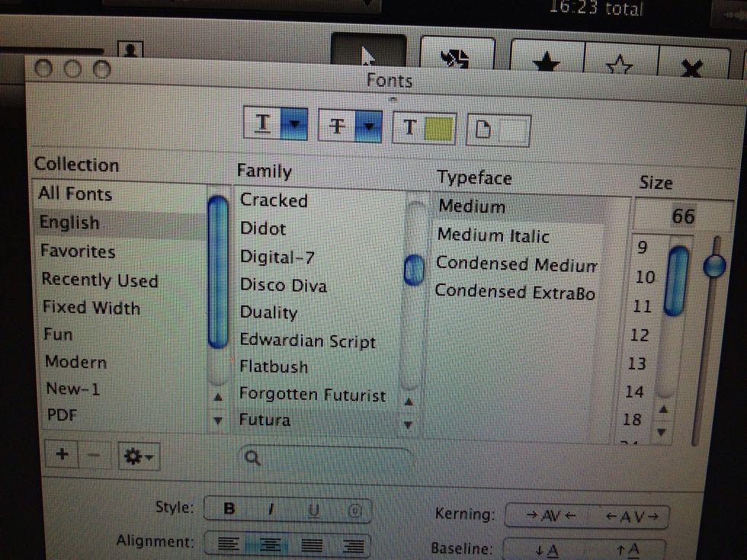Pick font size 13
This screenshot has height=560, width=747.
(637, 364)
